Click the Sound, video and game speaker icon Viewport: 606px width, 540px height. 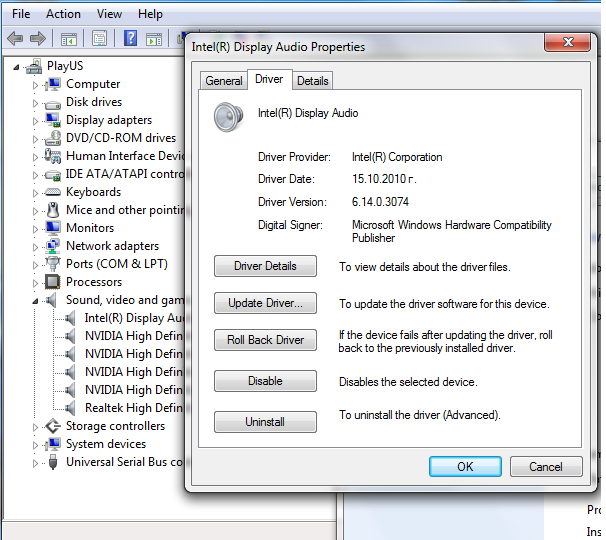point(51,300)
